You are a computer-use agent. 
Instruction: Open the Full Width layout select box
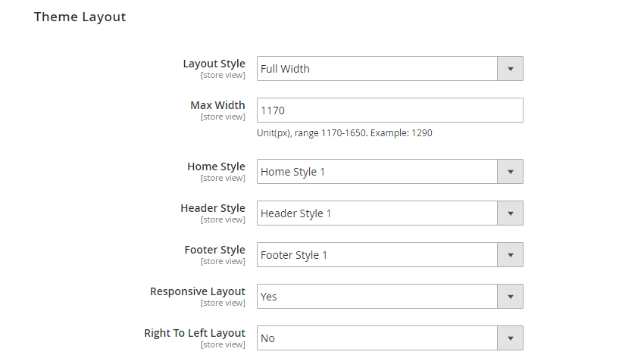coord(377,69)
